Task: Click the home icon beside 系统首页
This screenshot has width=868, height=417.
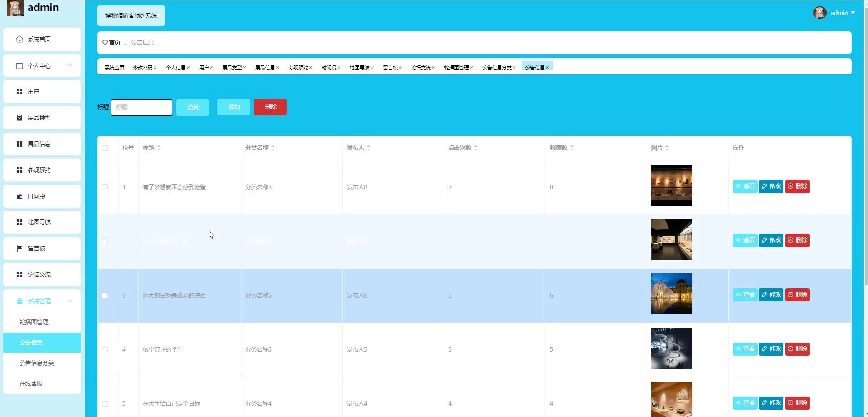Action: click(x=20, y=39)
